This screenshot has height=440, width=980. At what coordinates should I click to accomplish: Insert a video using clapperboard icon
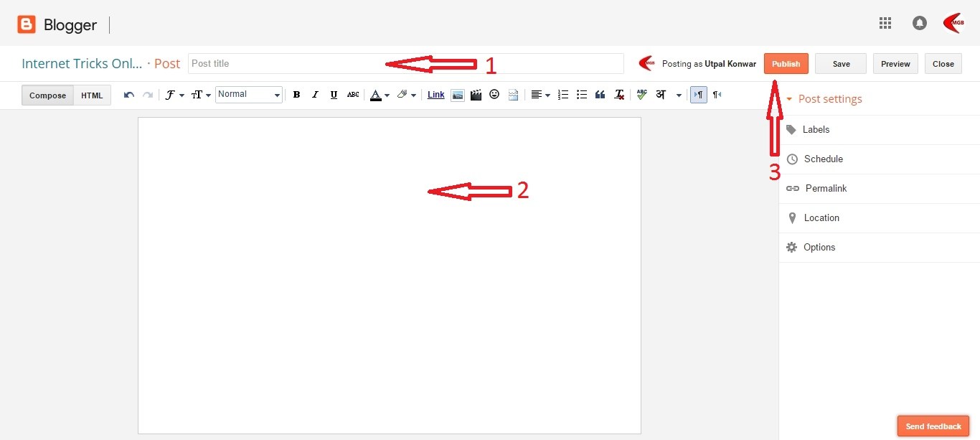pos(476,95)
